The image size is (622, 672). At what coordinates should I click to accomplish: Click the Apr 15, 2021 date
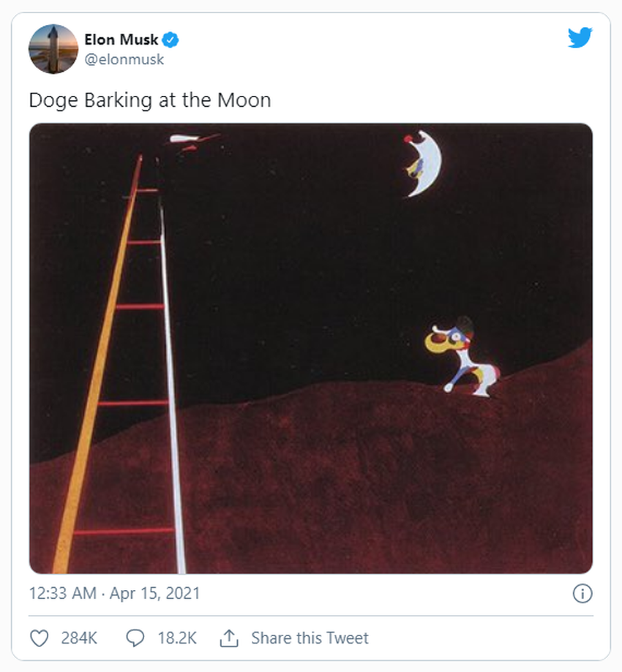click(154, 593)
